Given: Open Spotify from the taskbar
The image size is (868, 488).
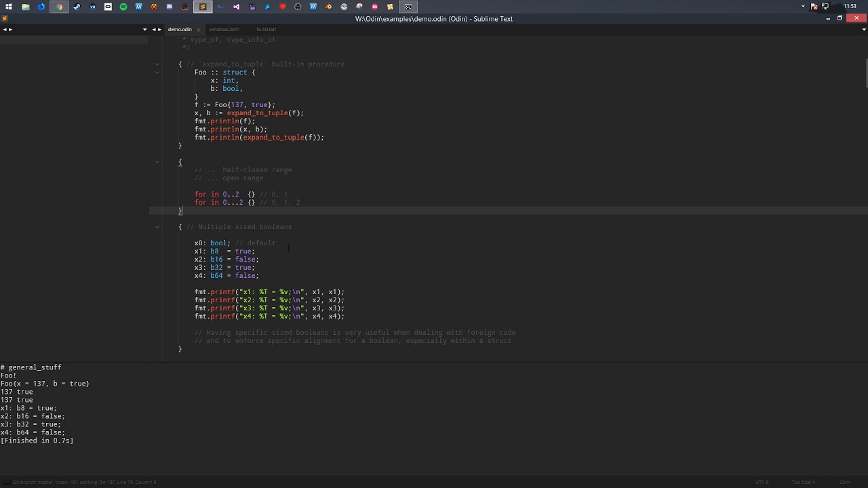Looking at the screenshot, I should click(x=123, y=7).
